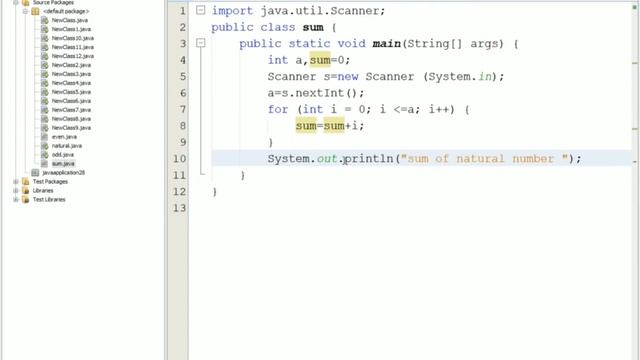Click 'println' on line 10

369,159
